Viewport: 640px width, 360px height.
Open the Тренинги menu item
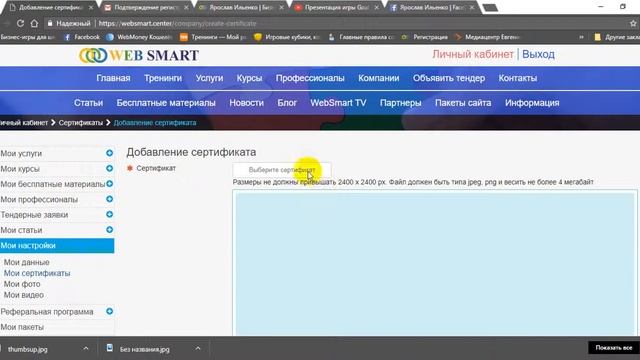pyautogui.click(x=163, y=78)
